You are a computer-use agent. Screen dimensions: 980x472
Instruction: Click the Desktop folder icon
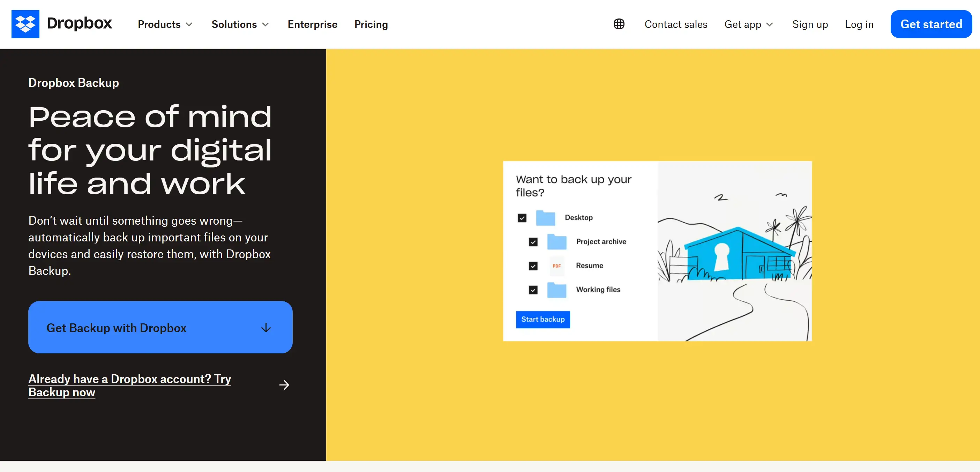(x=546, y=218)
